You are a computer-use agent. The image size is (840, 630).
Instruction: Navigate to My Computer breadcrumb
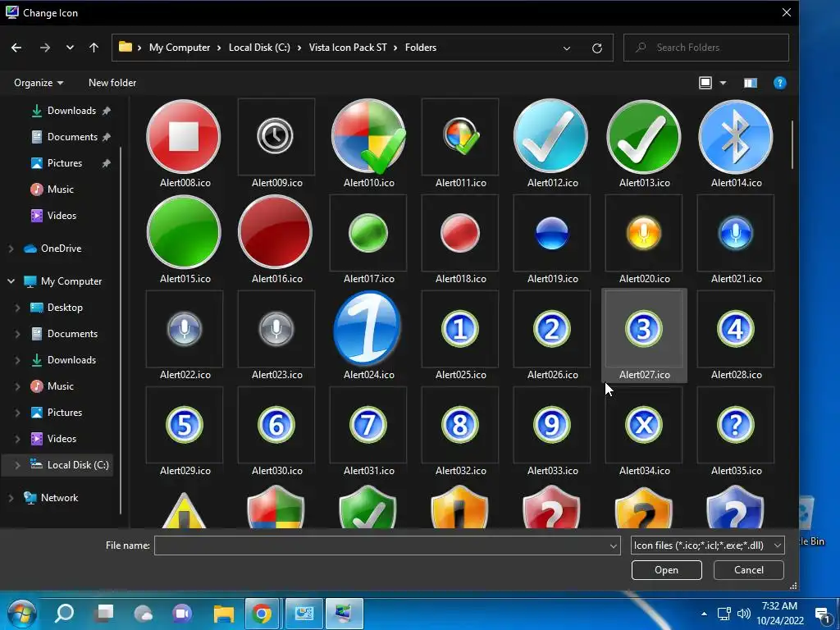pos(180,48)
